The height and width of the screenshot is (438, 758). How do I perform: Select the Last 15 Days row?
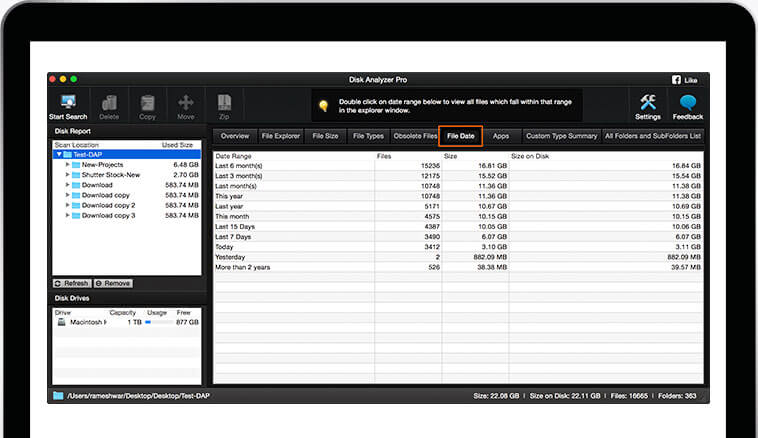tap(458, 227)
